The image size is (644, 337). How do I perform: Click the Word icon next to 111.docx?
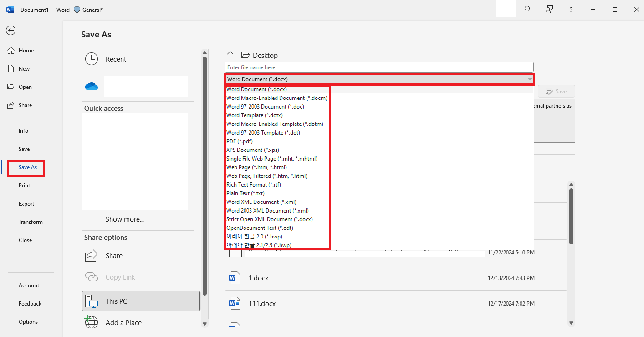[235, 303]
